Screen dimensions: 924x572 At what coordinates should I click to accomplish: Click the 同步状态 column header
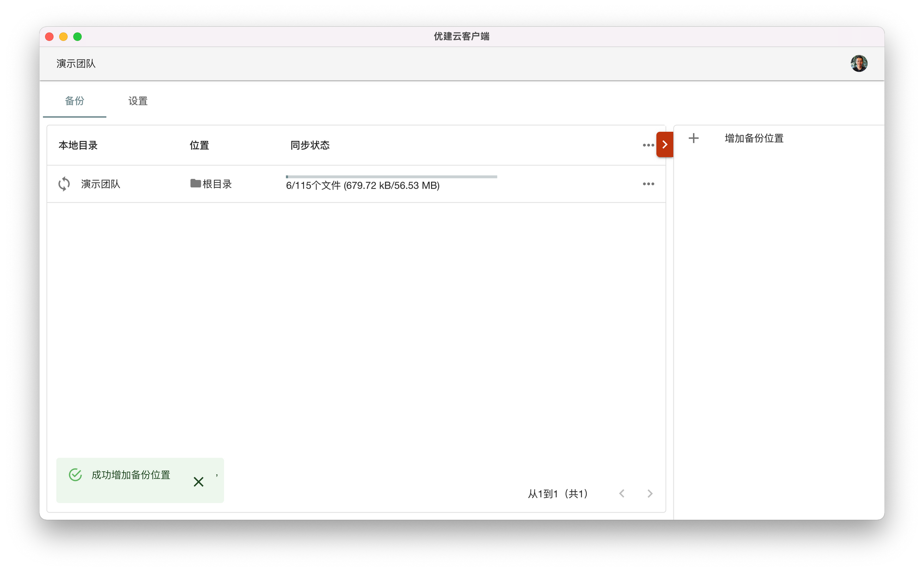310,145
